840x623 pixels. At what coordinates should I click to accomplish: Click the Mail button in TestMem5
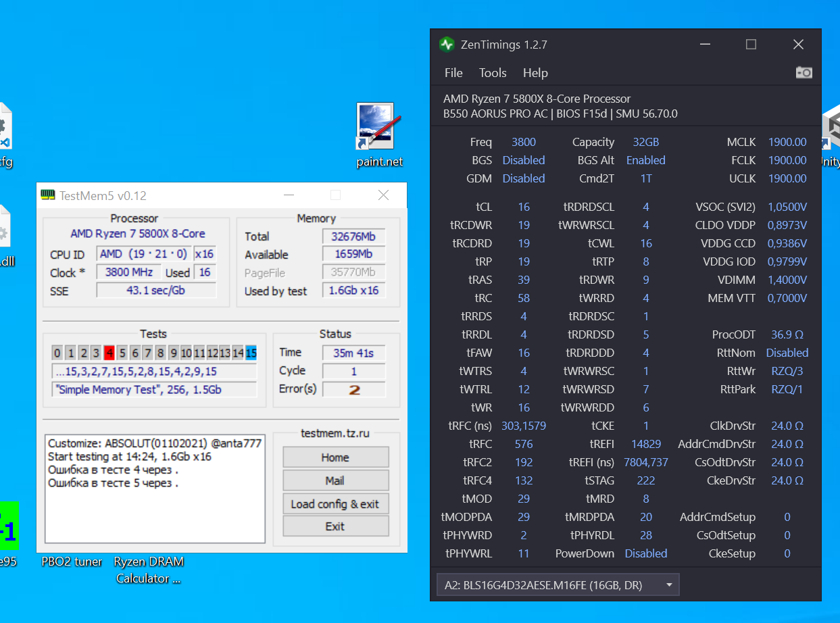click(x=335, y=480)
